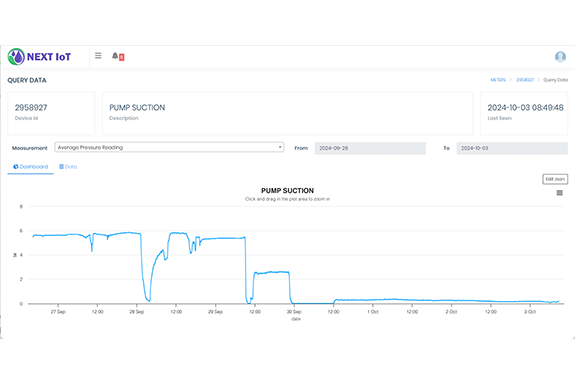Click the Last Seen timestamp 2024-10-03 08:49:48
Screen dimensions: 575x385
(525, 107)
